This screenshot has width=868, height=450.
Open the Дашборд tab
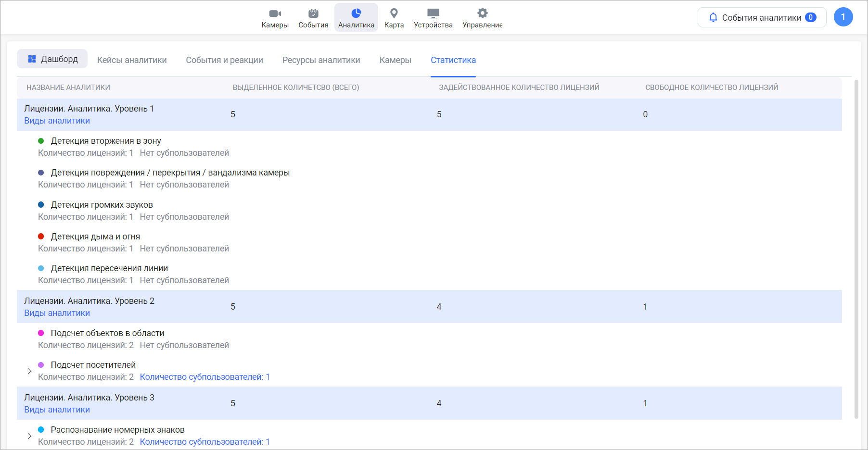52,59
